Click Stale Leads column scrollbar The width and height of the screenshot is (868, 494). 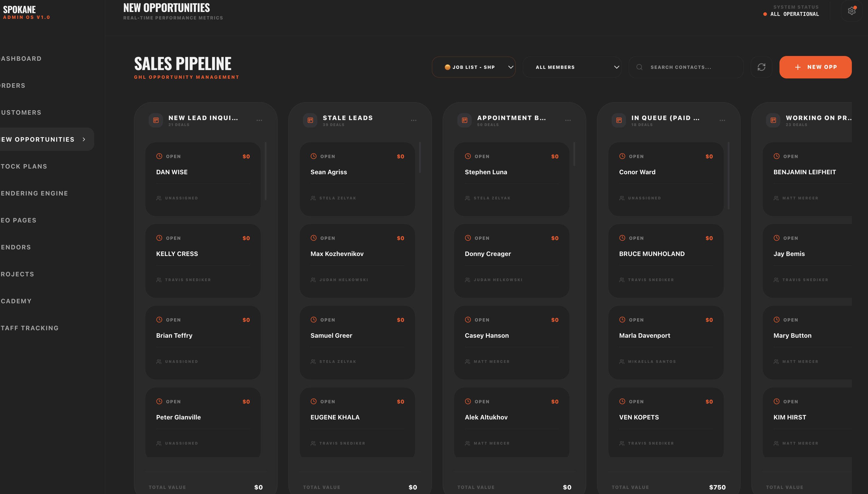pos(420,157)
